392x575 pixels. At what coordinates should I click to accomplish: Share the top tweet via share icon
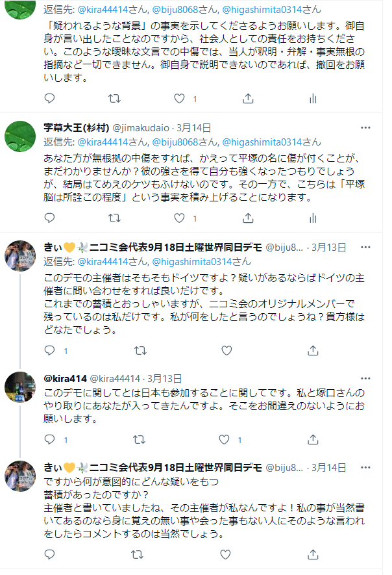[247, 98]
